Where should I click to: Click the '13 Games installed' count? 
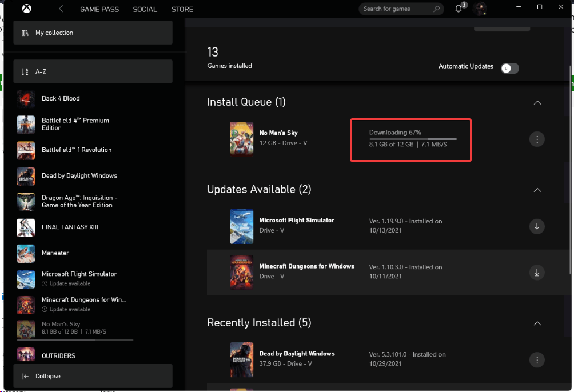tap(229, 58)
